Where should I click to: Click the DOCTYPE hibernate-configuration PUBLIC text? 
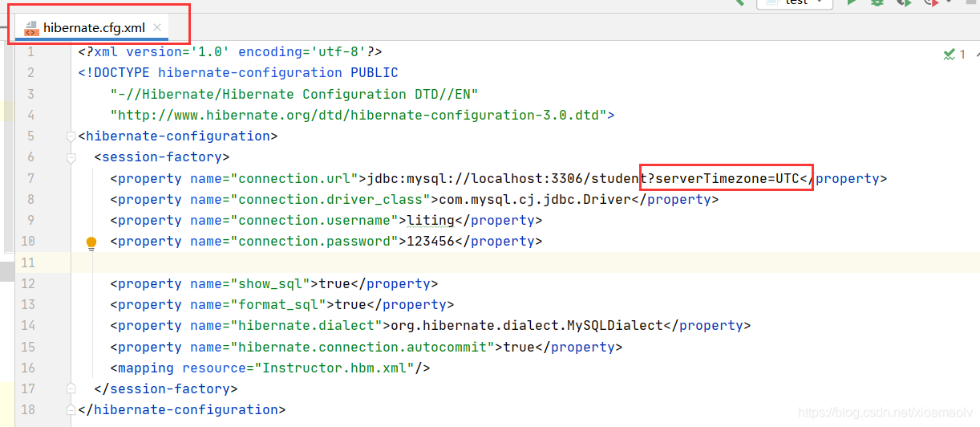point(238,73)
